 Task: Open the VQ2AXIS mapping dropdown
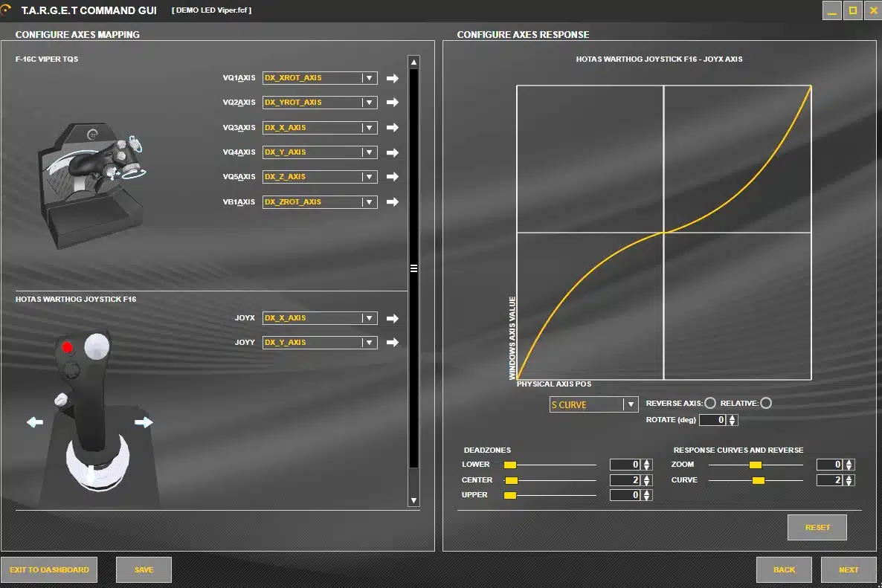[320, 103]
